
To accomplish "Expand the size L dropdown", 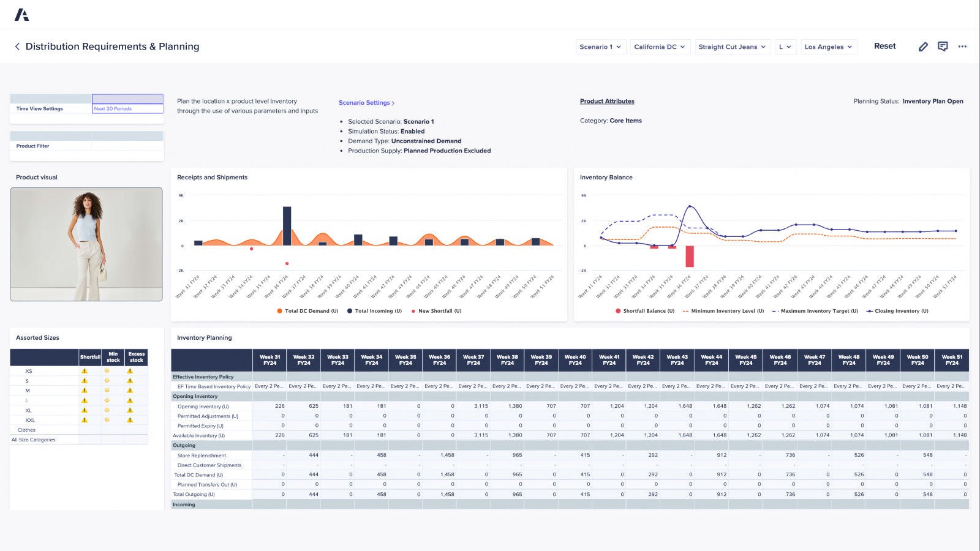I will [x=786, y=47].
